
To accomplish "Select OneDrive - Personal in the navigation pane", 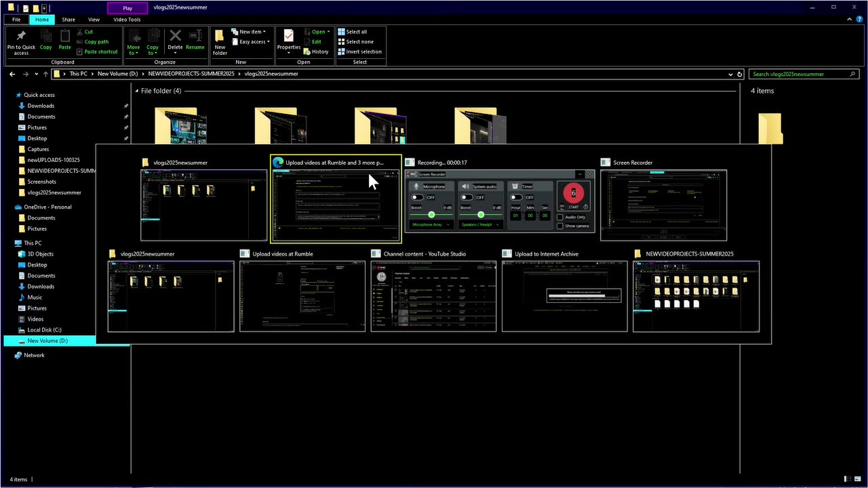I will point(47,207).
